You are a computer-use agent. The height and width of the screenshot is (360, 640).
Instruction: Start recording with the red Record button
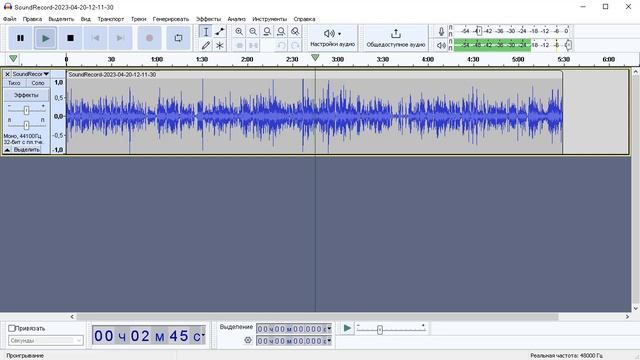click(x=149, y=38)
